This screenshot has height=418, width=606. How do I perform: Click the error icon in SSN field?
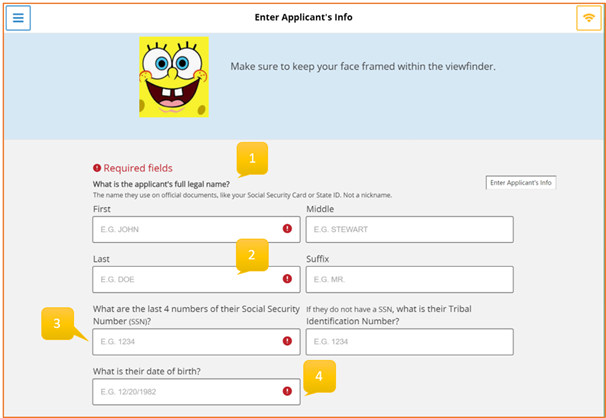click(x=287, y=341)
